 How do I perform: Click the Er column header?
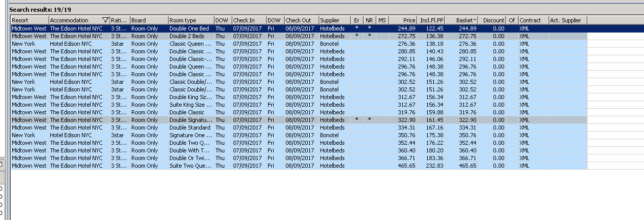coord(357,20)
